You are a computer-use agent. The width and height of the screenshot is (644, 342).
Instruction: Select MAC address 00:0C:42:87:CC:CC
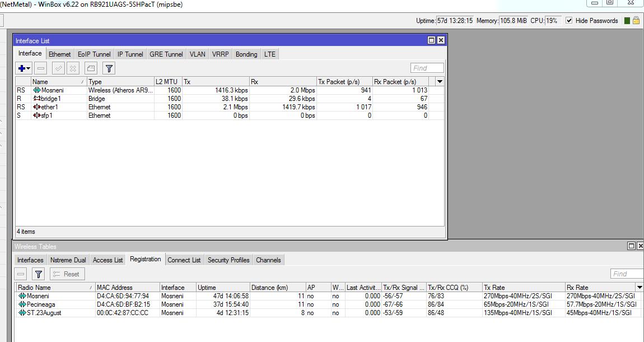[123, 313]
